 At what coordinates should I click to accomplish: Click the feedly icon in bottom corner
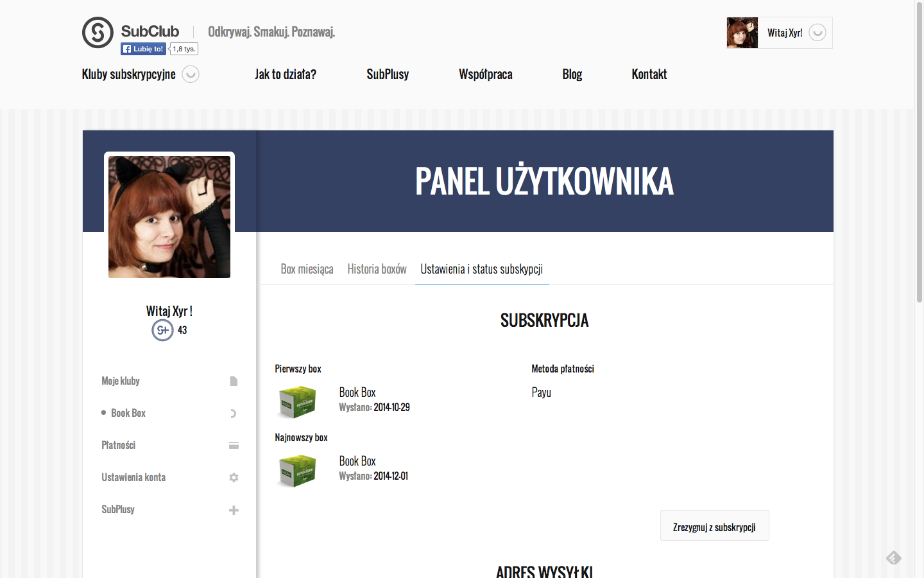[894, 557]
